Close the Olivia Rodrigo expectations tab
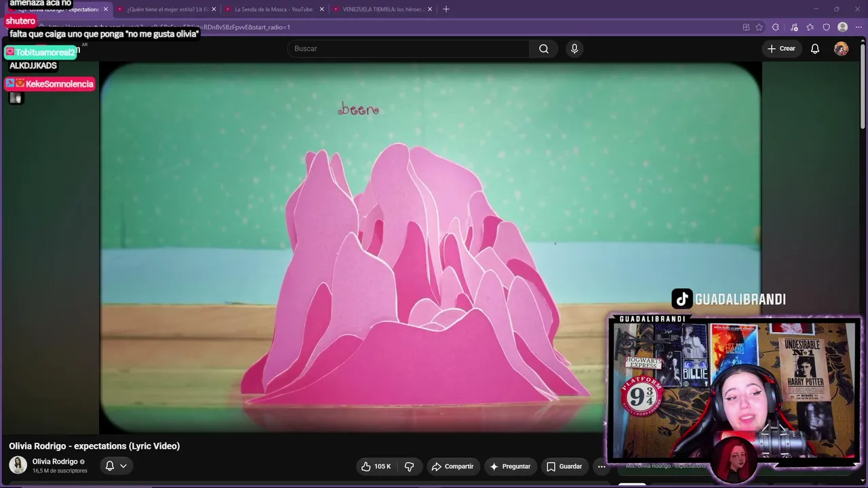This screenshot has width=868, height=488. [x=105, y=9]
